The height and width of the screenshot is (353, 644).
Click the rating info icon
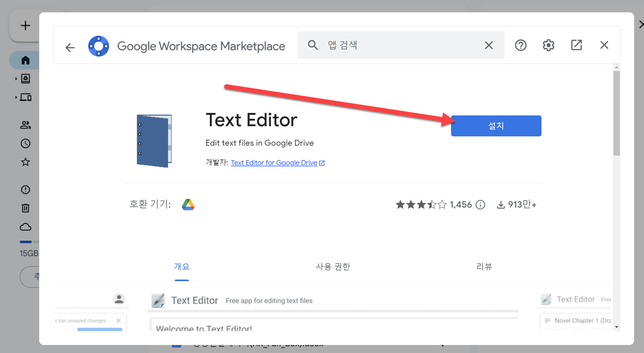tap(480, 205)
